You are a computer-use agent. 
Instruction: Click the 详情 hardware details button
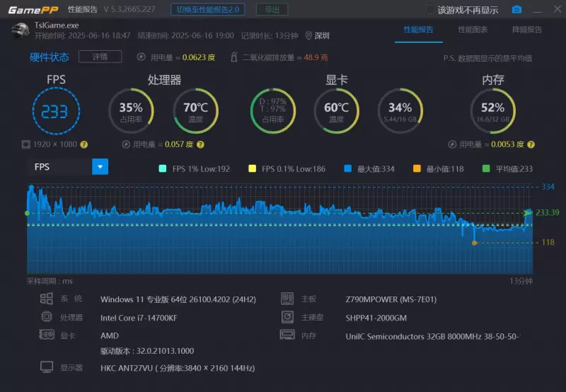100,57
